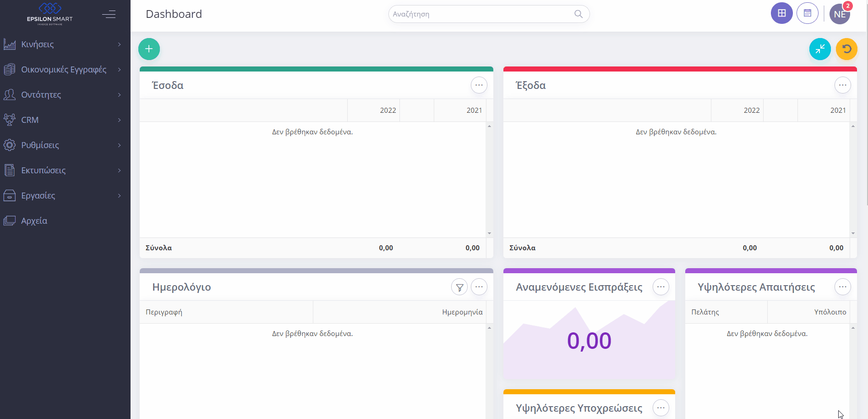Expand the Εργασίες chevron arrow
Image resolution: width=868 pixels, height=419 pixels.
[120, 195]
